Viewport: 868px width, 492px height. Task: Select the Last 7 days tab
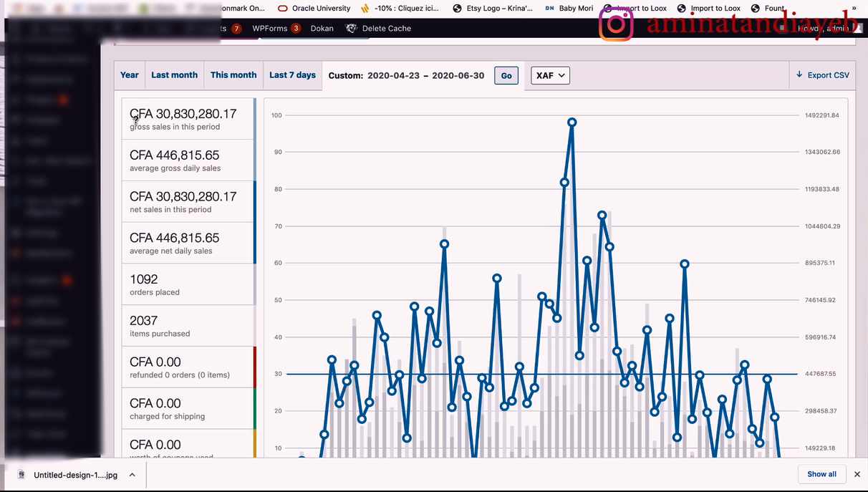292,75
